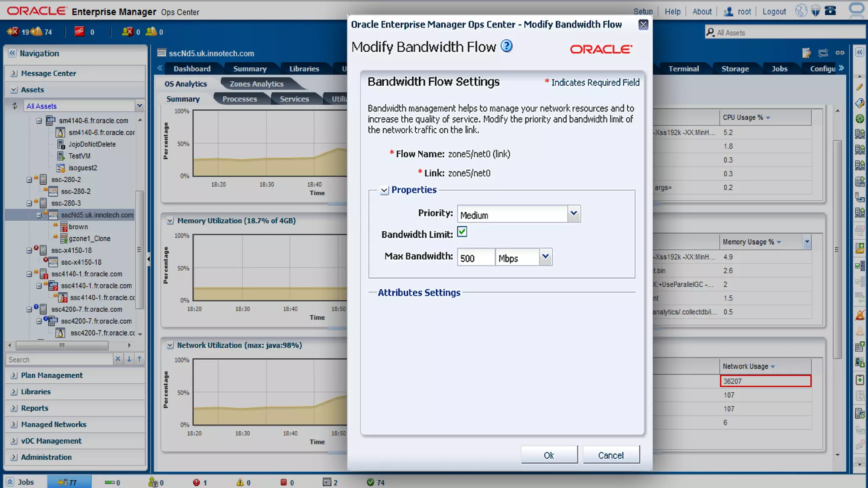Collapse the Properties section
Viewport: 868px width, 488px height.
tap(384, 190)
